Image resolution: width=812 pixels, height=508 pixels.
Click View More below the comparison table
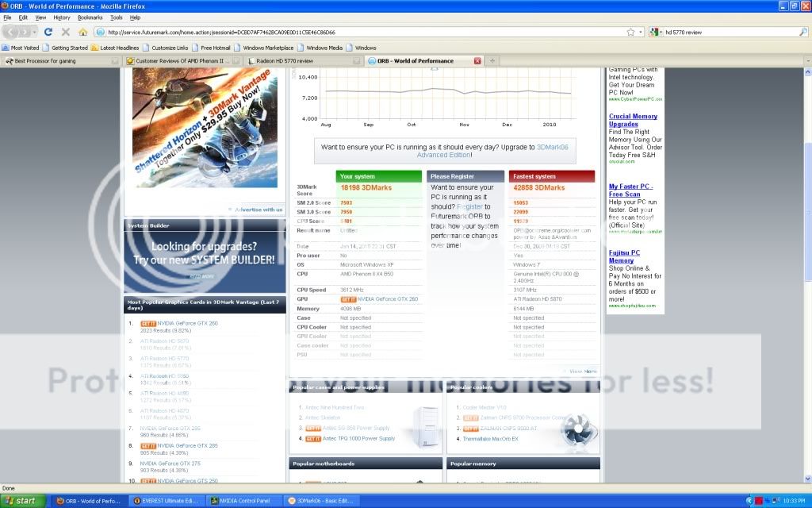583,371
